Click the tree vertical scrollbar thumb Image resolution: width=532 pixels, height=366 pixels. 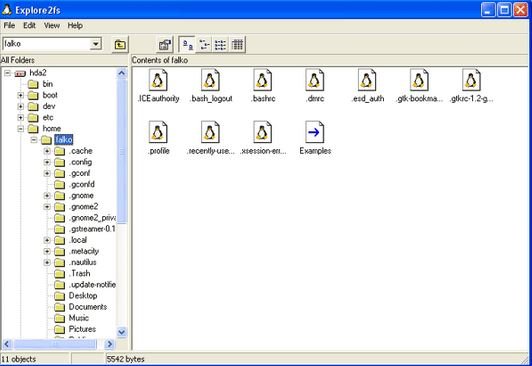[x=122, y=151]
